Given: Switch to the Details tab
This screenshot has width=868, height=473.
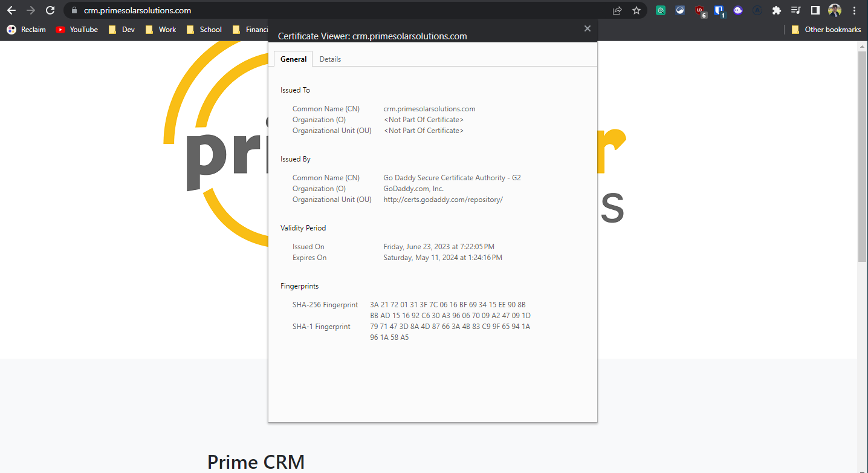Looking at the screenshot, I should pos(330,59).
